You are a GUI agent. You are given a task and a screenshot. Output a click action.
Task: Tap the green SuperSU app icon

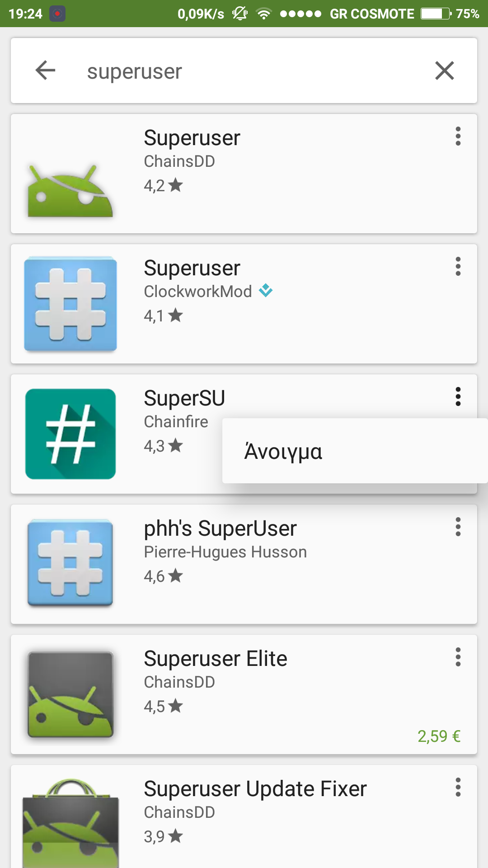(70, 434)
